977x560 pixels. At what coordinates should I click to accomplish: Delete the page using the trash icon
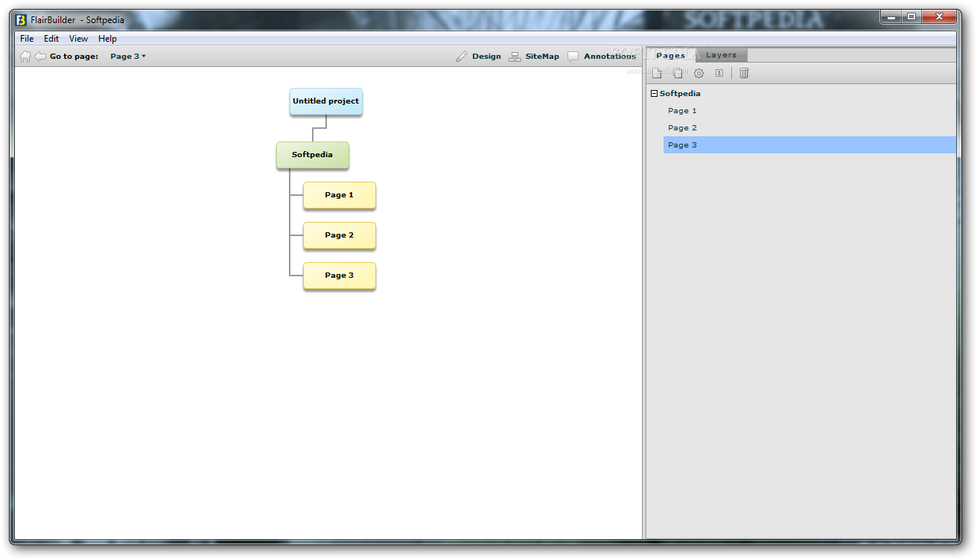744,73
